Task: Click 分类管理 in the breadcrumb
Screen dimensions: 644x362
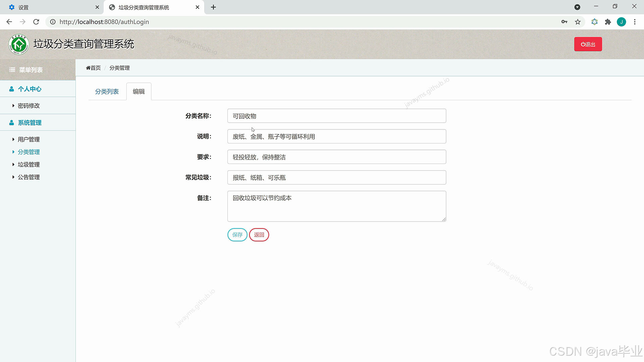Action: click(x=119, y=68)
